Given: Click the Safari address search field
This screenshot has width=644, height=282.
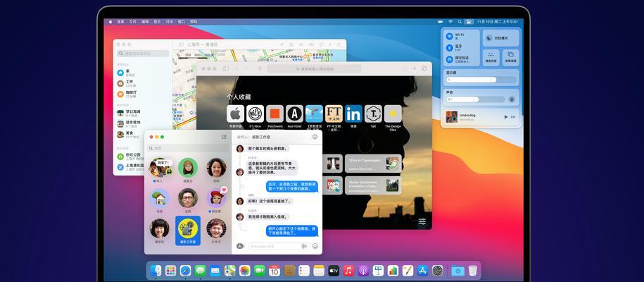Looking at the screenshot, I should point(314,69).
